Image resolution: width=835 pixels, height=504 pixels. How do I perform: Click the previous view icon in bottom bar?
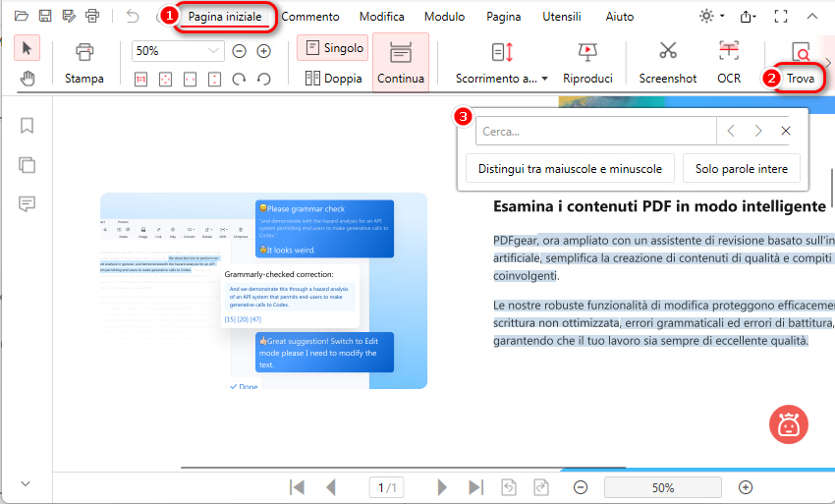(x=509, y=487)
